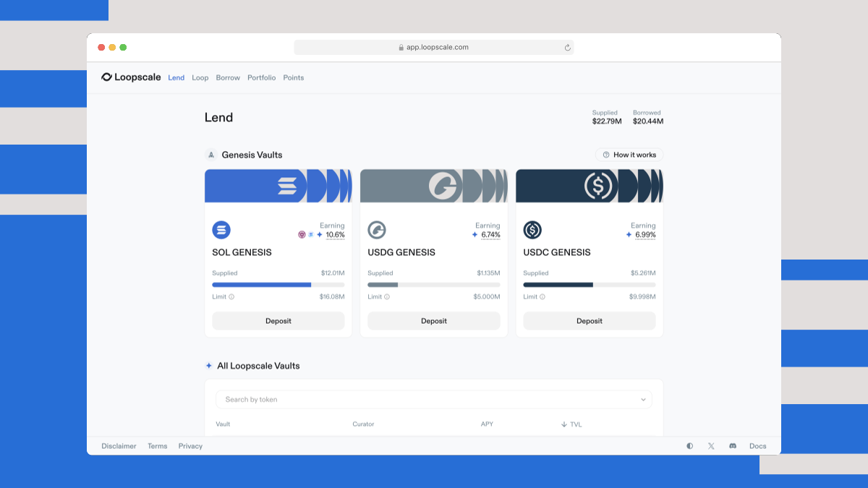This screenshot has width=868, height=488.
Task: Open the Loop tab
Action: (200, 77)
